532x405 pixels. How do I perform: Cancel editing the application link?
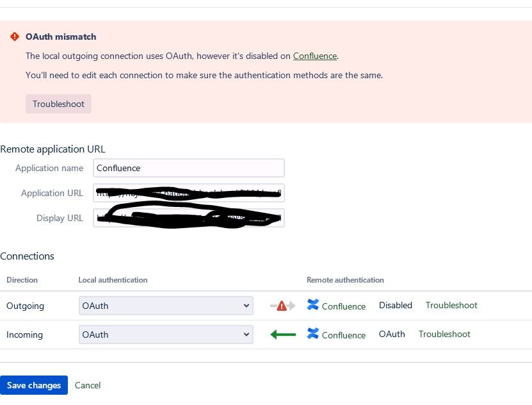pyautogui.click(x=88, y=385)
